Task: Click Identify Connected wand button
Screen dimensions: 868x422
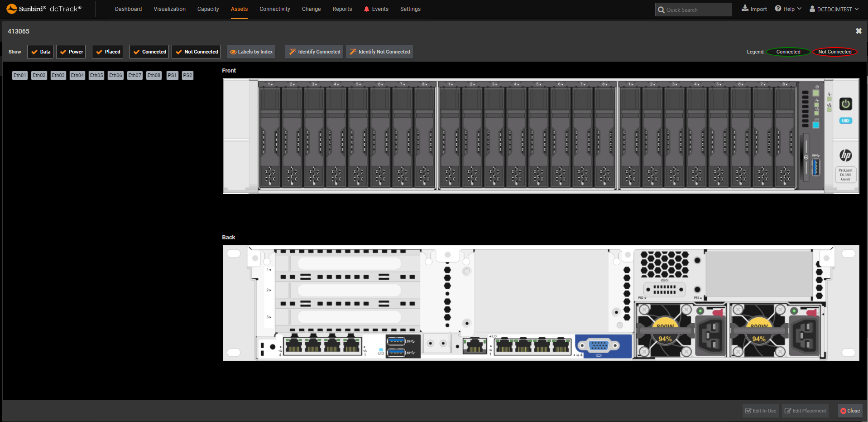Action: (314, 52)
